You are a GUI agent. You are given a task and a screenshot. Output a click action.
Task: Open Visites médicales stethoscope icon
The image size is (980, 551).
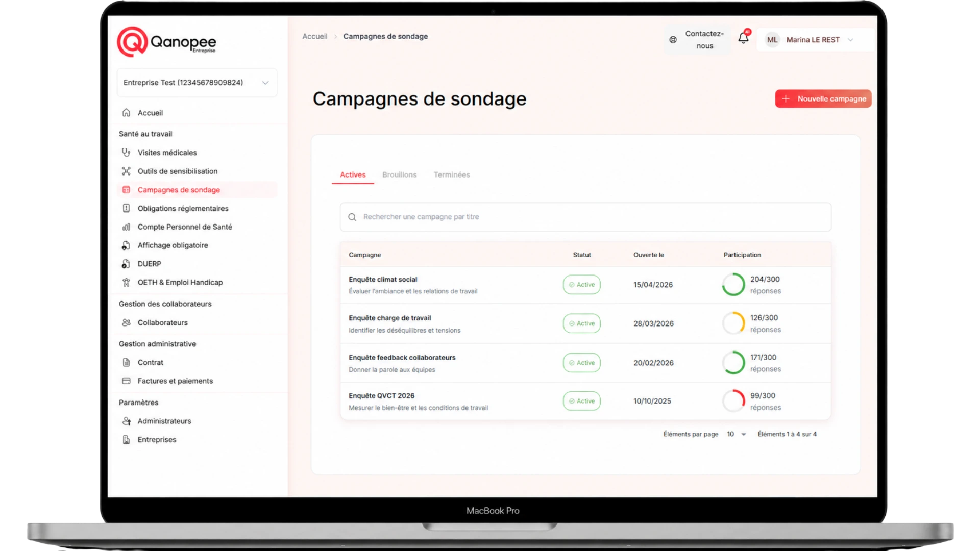click(126, 153)
